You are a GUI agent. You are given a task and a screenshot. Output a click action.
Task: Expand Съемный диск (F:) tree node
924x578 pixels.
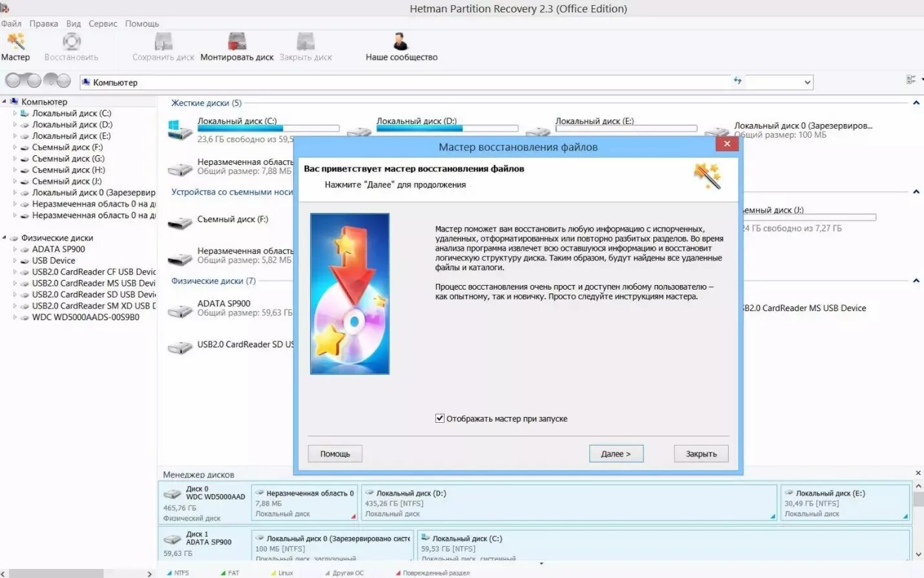pyautogui.click(x=15, y=147)
